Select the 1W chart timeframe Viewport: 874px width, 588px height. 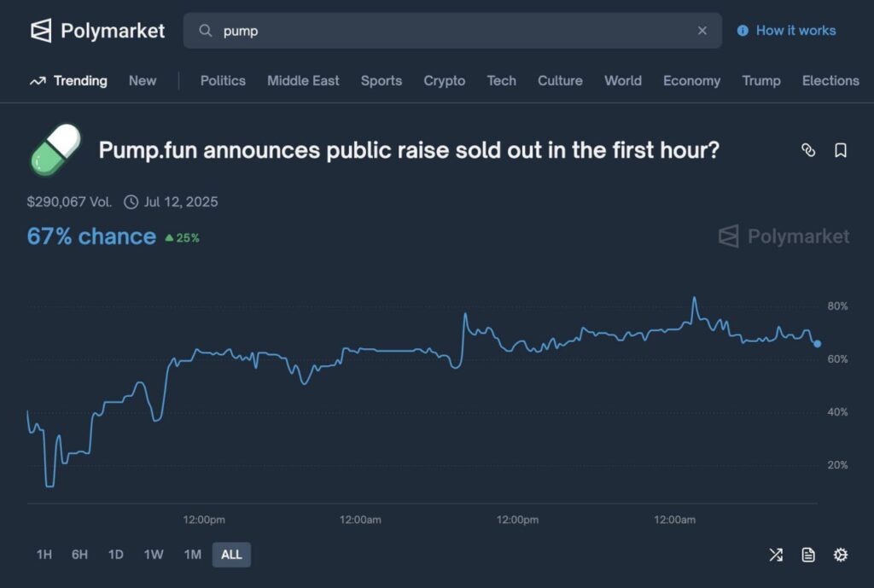pyautogui.click(x=154, y=555)
